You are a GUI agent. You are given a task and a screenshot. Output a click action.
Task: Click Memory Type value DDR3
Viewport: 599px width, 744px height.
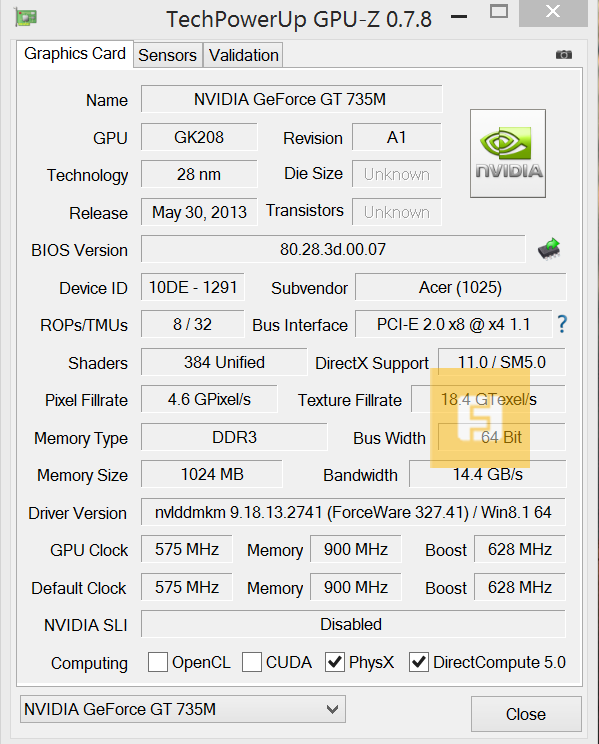click(x=234, y=437)
